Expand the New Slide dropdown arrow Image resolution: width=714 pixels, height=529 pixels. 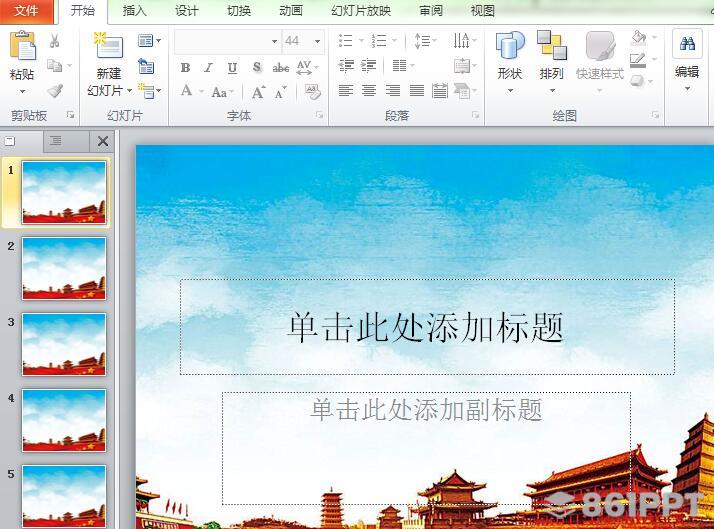tap(129, 90)
